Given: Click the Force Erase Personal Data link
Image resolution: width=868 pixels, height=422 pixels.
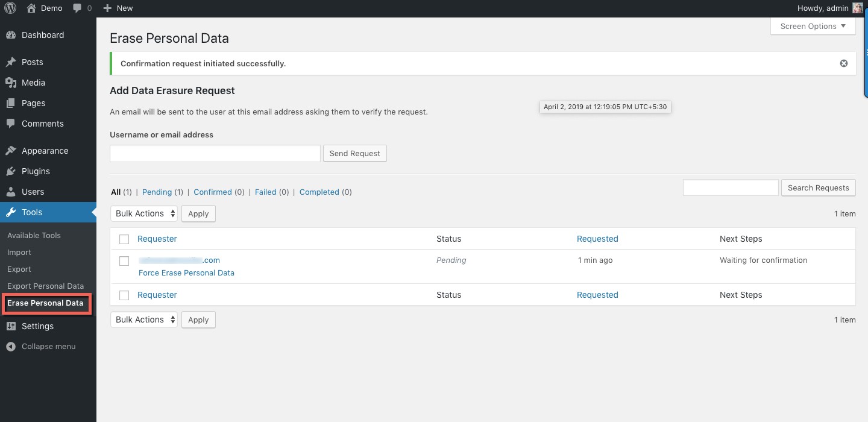Looking at the screenshot, I should pyautogui.click(x=186, y=273).
